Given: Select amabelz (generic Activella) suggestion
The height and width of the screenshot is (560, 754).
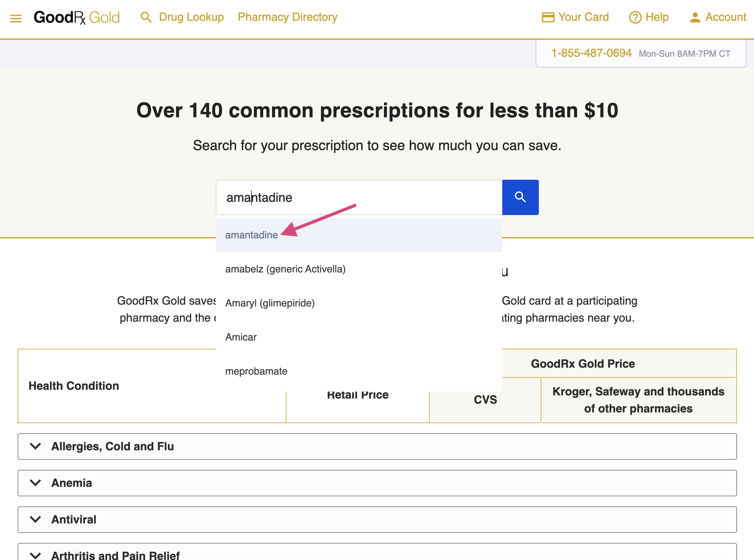Looking at the screenshot, I should (x=359, y=269).
